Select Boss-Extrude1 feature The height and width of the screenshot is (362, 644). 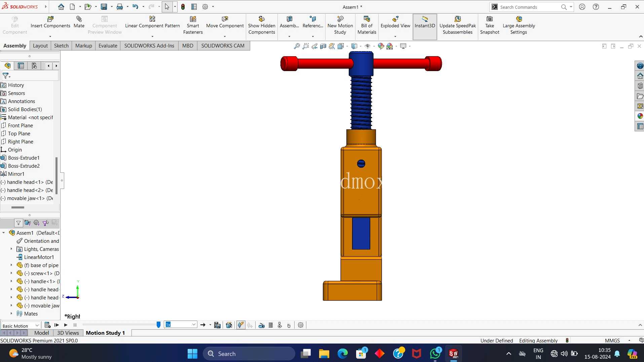click(20, 158)
